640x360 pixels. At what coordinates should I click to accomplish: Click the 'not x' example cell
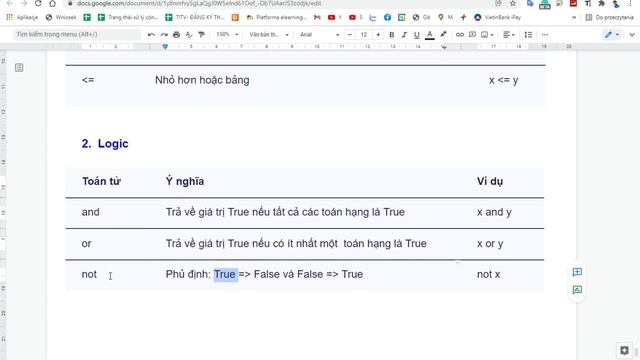click(x=488, y=274)
